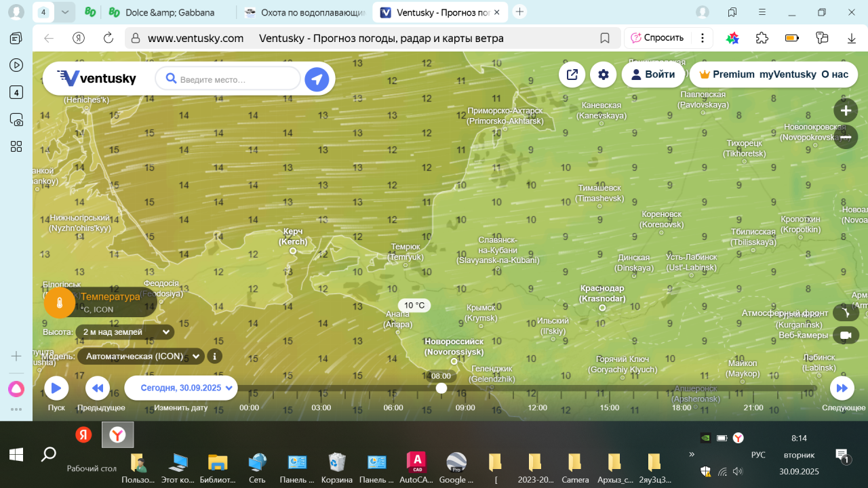868x488 pixels.
Task: Open the О нас link
Action: 835,75
